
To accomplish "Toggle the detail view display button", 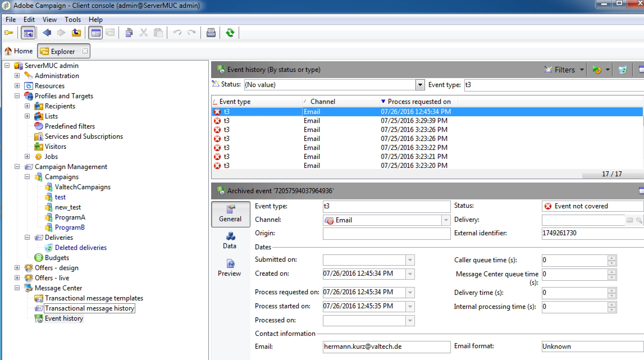I will [95, 33].
